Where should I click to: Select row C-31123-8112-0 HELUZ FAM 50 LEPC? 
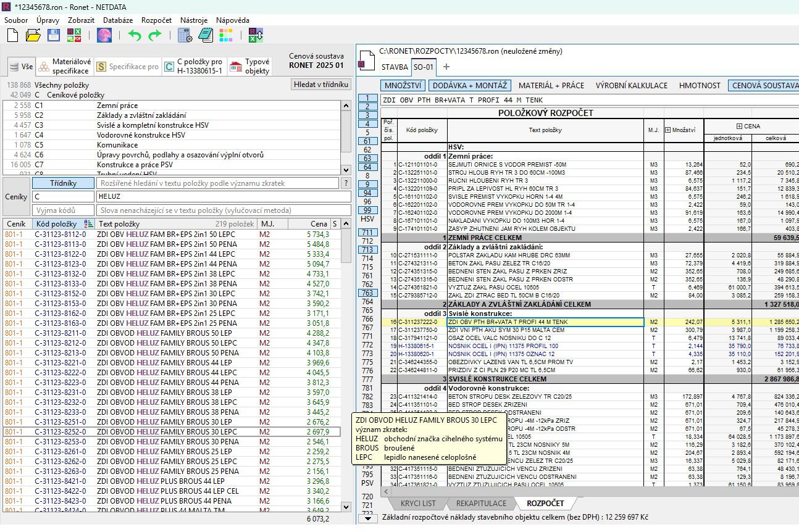[x=172, y=235]
